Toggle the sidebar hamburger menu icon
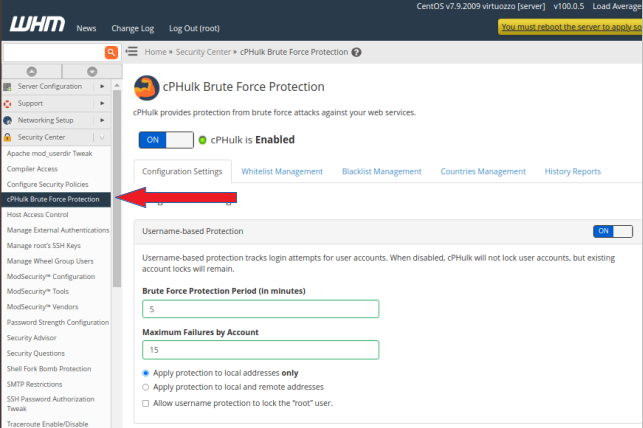 pos(132,52)
